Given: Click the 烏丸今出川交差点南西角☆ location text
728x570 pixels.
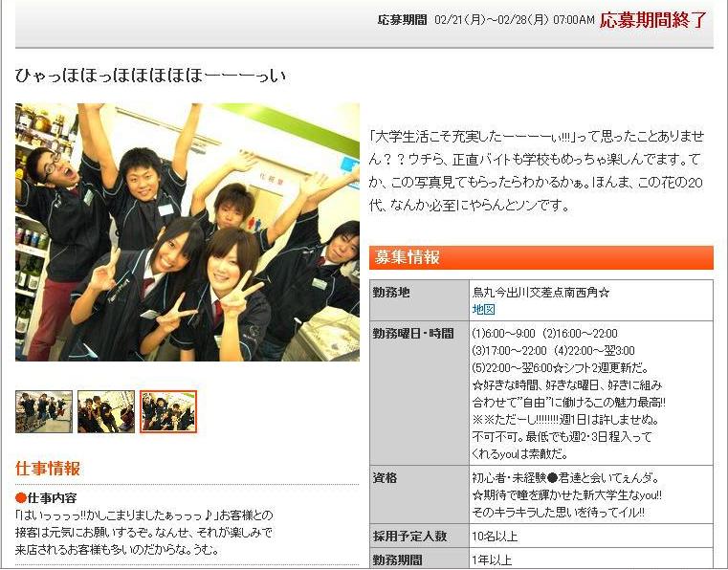Looking at the screenshot, I should (540, 293).
